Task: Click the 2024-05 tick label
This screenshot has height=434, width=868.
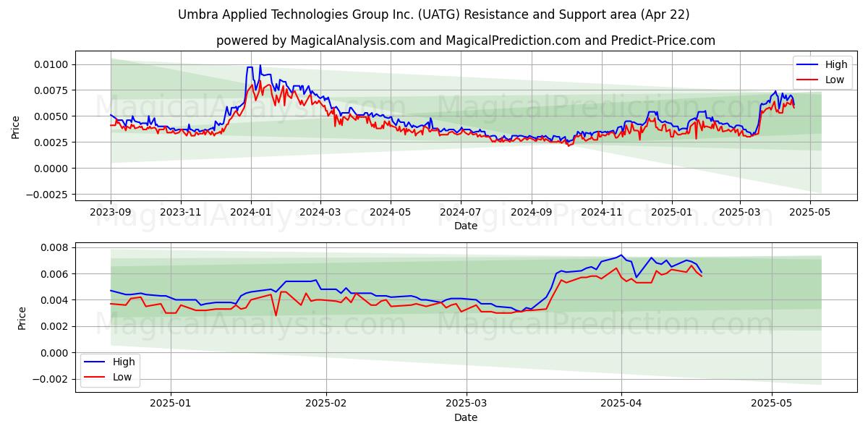Action: pos(391,212)
